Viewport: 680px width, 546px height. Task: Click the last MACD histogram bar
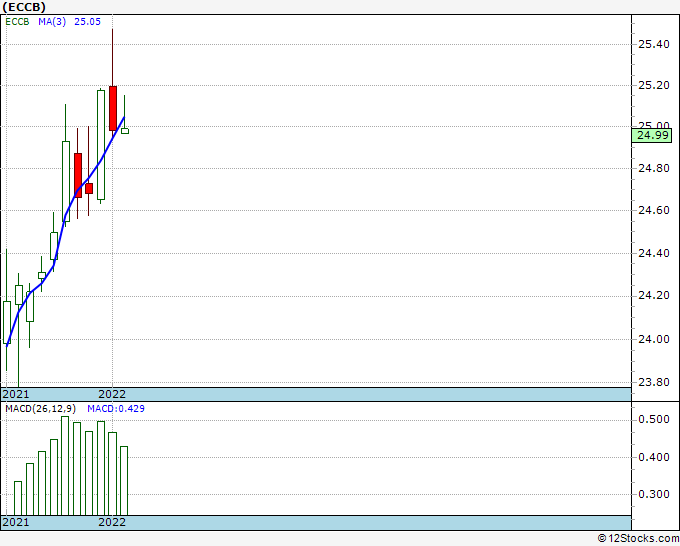click(124, 481)
